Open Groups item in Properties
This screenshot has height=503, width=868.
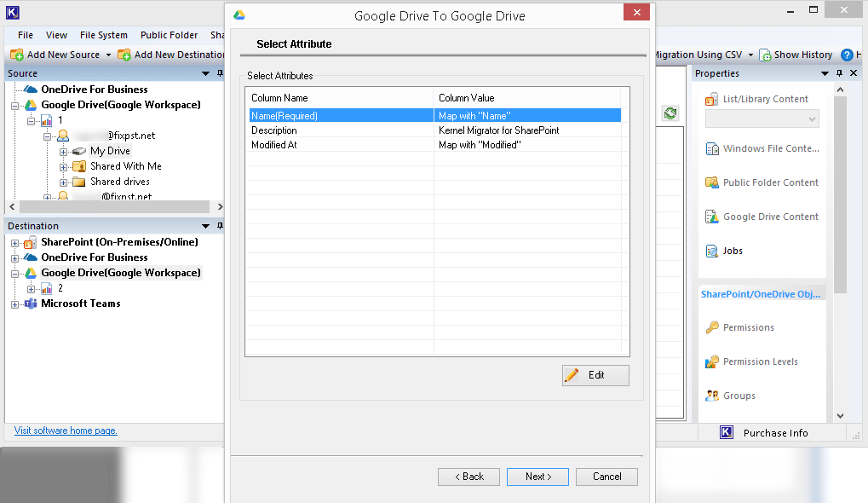[730, 396]
